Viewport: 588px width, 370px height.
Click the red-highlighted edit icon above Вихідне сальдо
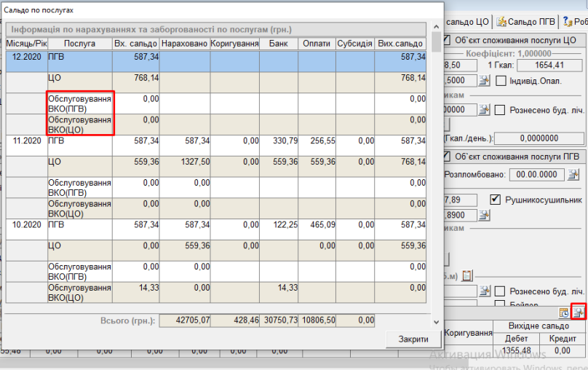pos(579,312)
